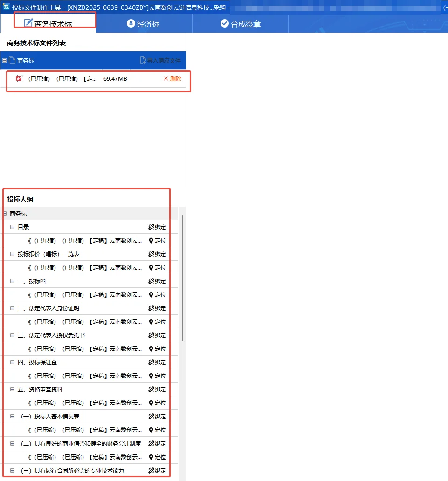This screenshot has width=448, height=481.
Task: Click 定位 under 三、法定代表人授权委托书
Action: [x=157, y=349]
